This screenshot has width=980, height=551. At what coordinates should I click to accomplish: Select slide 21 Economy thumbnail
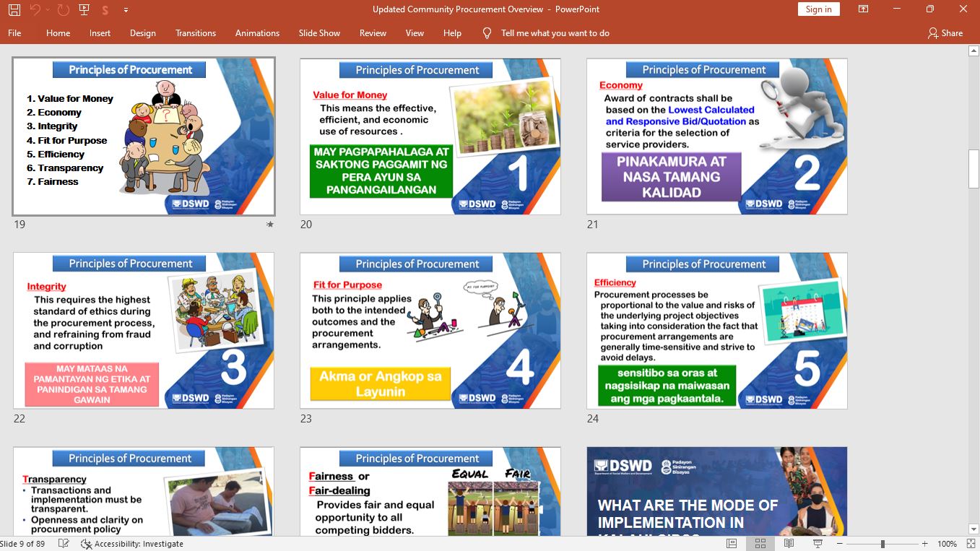click(x=717, y=136)
